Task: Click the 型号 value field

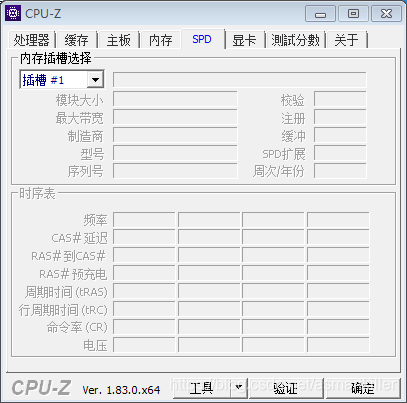Action: (175, 154)
